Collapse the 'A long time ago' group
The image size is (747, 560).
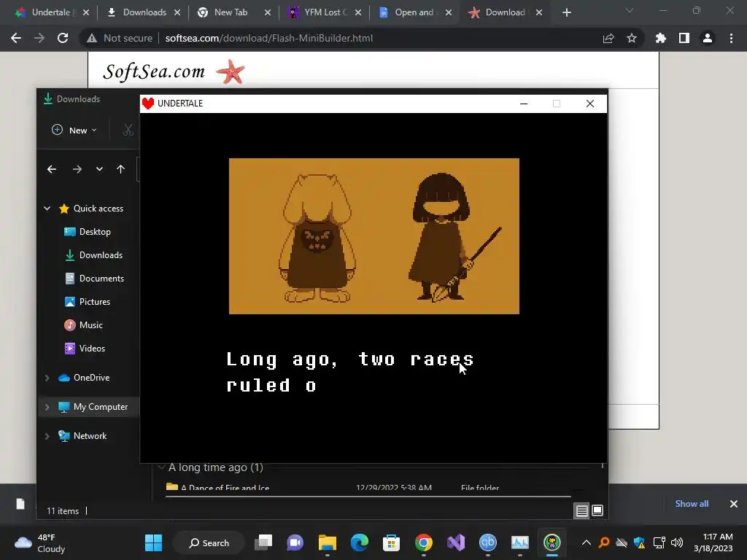coord(161,467)
